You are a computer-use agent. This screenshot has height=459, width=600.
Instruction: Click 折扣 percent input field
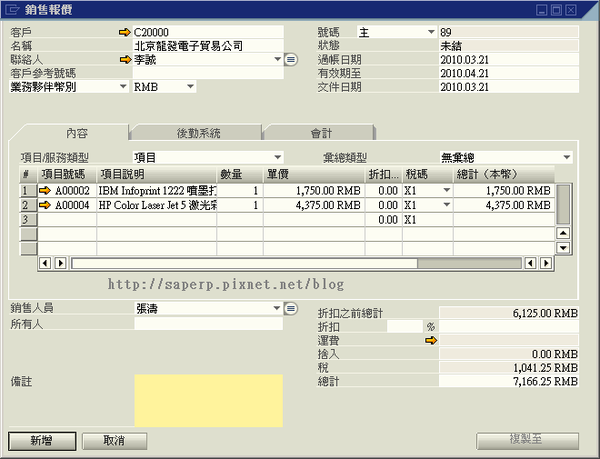pos(405,327)
